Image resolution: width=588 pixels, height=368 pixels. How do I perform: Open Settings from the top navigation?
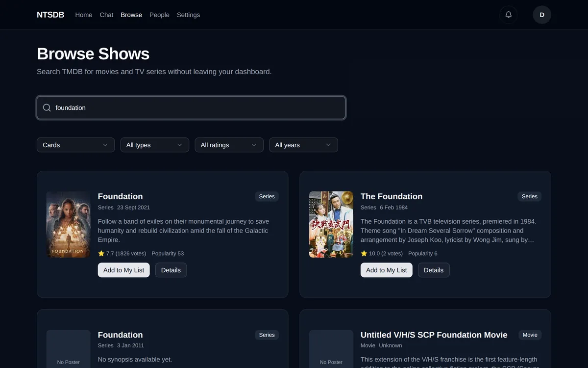click(188, 15)
